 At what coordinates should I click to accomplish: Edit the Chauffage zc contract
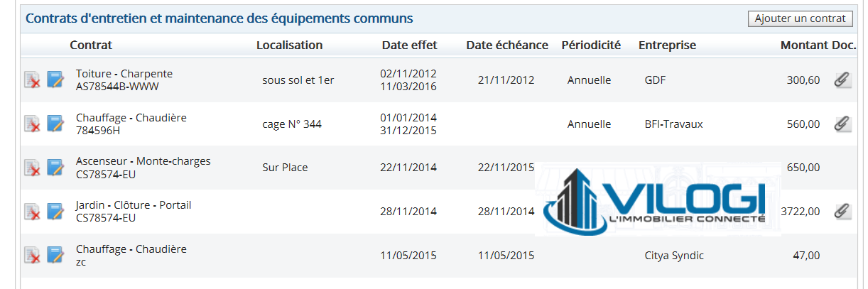coord(55,256)
